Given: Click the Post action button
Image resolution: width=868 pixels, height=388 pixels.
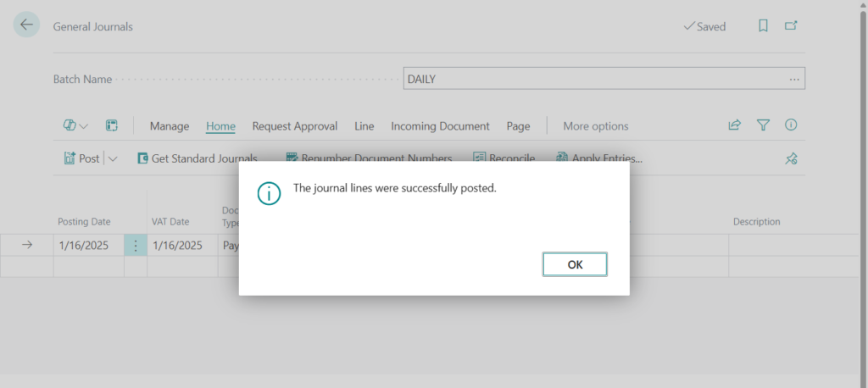Looking at the screenshot, I should [82, 158].
